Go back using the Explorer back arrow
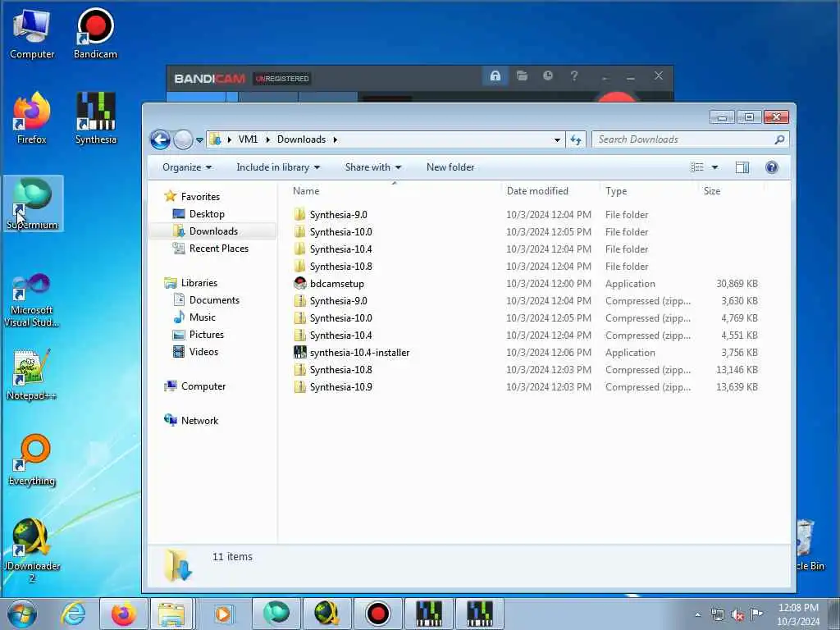 pos(160,139)
